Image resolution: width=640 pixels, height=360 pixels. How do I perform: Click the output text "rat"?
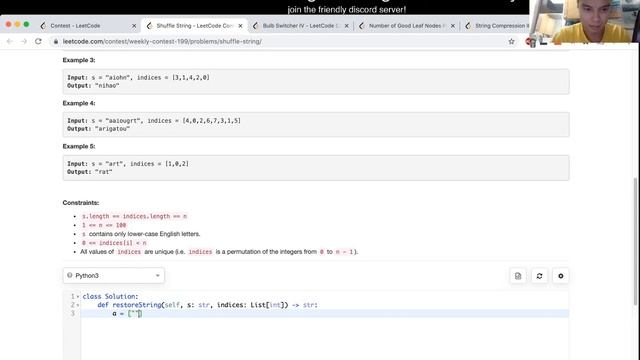[x=104, y=172]
